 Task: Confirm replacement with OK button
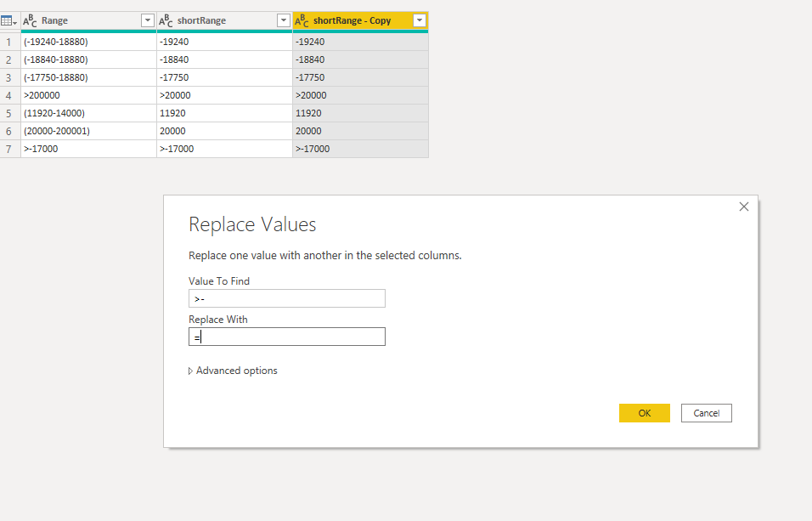coord(644,413)
